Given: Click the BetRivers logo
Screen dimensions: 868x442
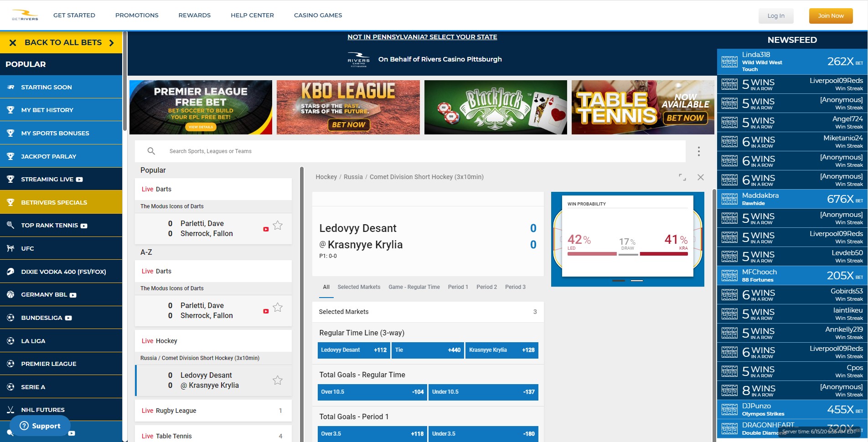Looking at the screenshot, I should coord(25,15).
